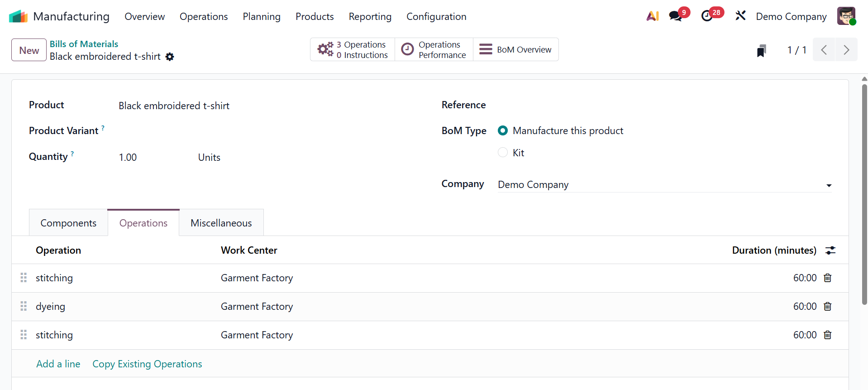Open the activities clock icon

pos(707,16)
